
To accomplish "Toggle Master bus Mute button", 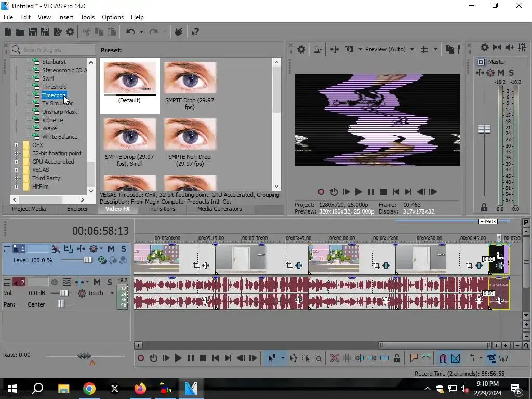I will 501,73.
